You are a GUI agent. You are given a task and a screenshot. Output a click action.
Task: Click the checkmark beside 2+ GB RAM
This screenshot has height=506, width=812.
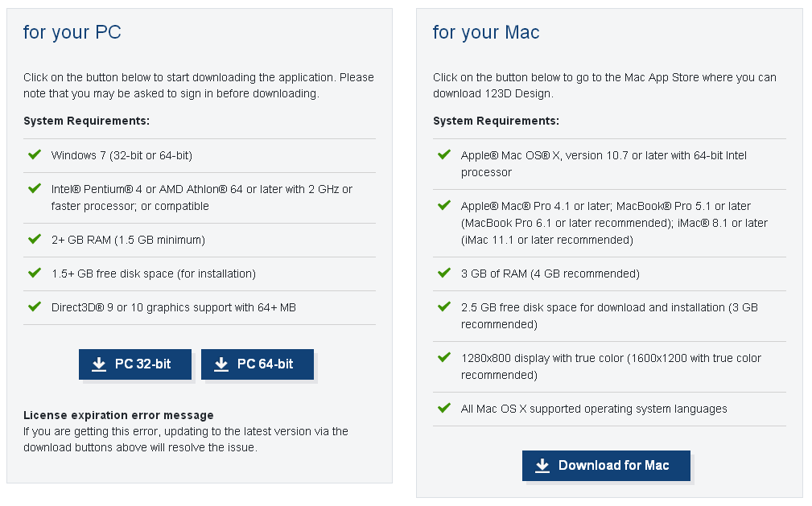[x=35, y=239]
